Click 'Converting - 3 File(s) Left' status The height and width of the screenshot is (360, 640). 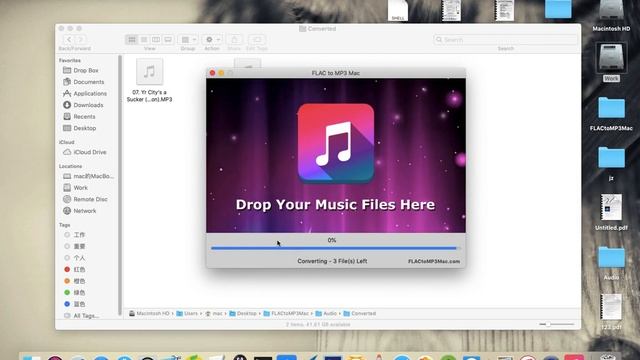[x=332, y=261]
